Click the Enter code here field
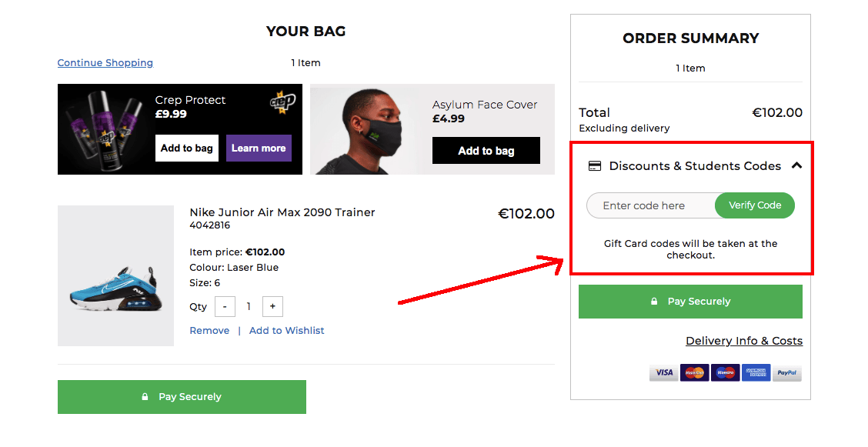The width and height of the screenshot is (868, 447). point(650,205)
